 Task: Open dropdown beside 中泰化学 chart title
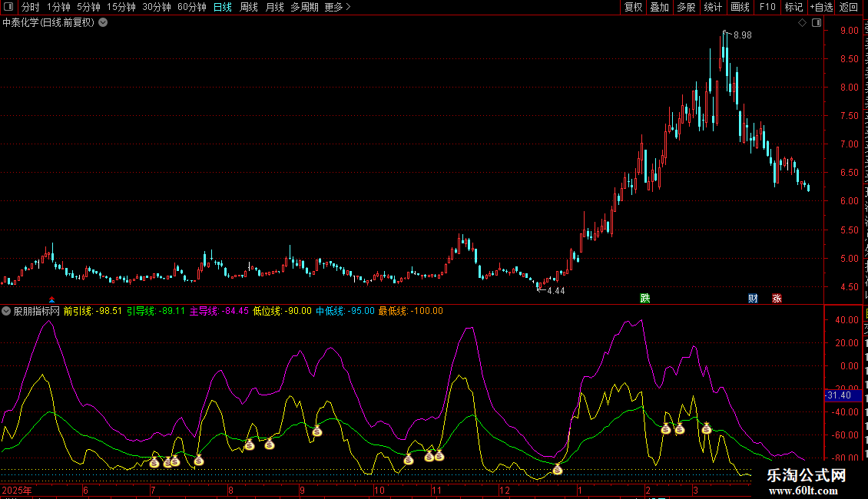(x=103, y=23)
